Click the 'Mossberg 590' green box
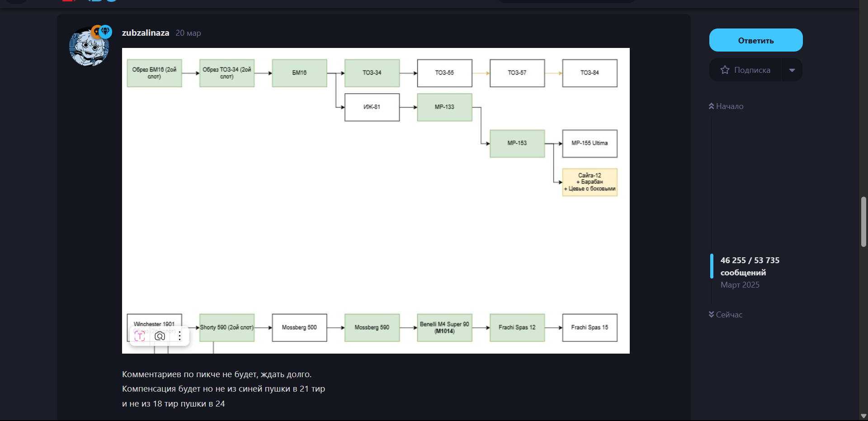This screenshot has height=421, width=868. coord(372,328)
